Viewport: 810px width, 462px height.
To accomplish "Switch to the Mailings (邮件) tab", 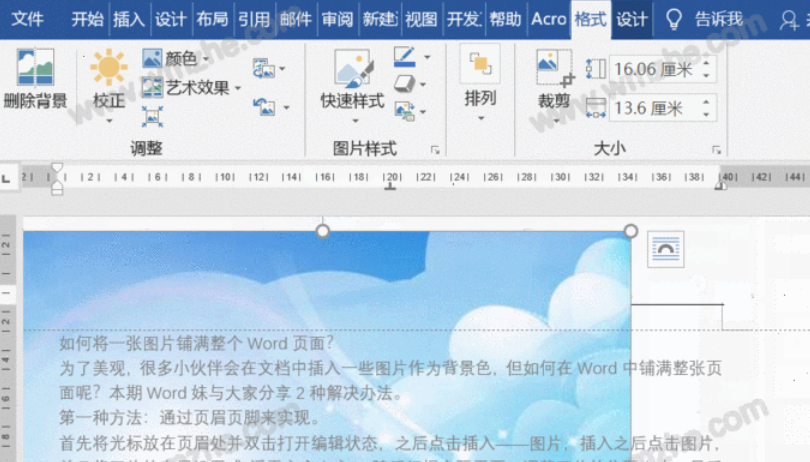I will click(x=296, y=20).
